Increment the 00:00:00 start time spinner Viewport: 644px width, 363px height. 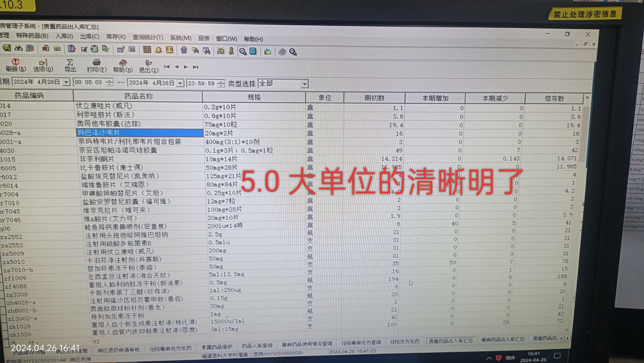pos(109,80)
